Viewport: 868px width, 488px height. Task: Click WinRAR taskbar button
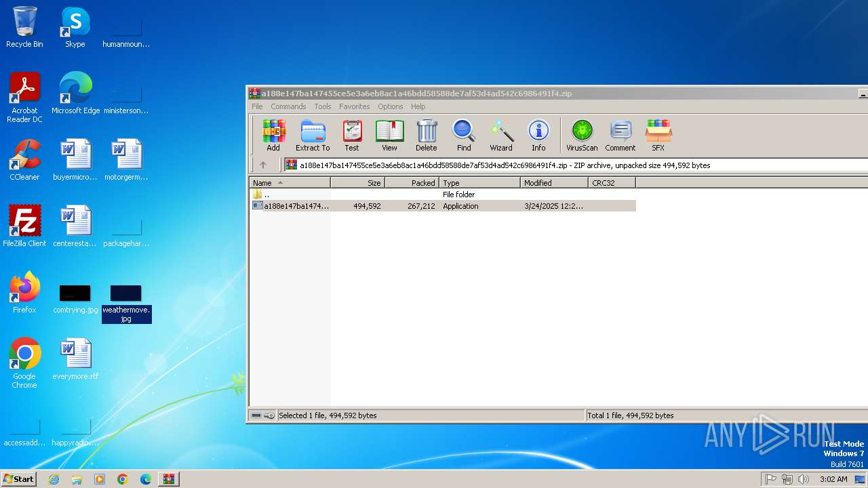(x=168, y=479)
